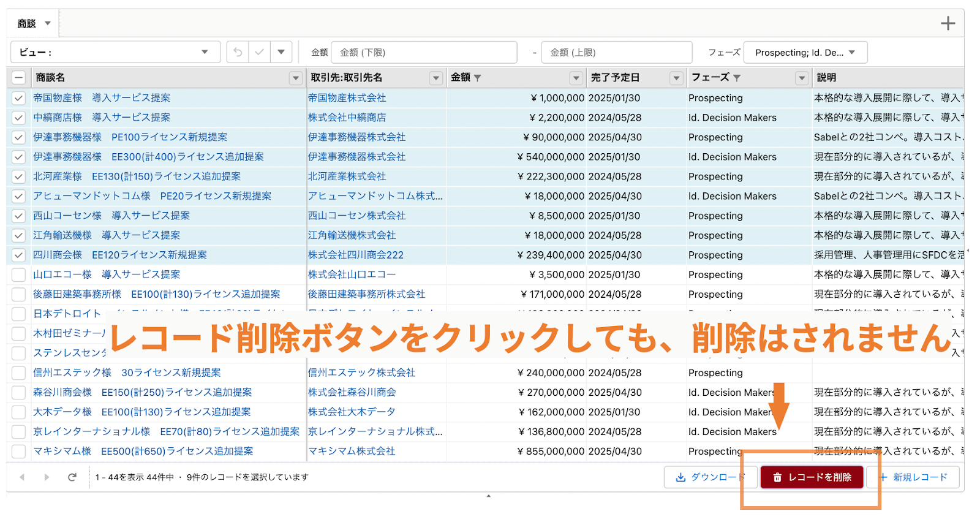
Task: Click the 新規レコード button
Action: coord(913,477)
